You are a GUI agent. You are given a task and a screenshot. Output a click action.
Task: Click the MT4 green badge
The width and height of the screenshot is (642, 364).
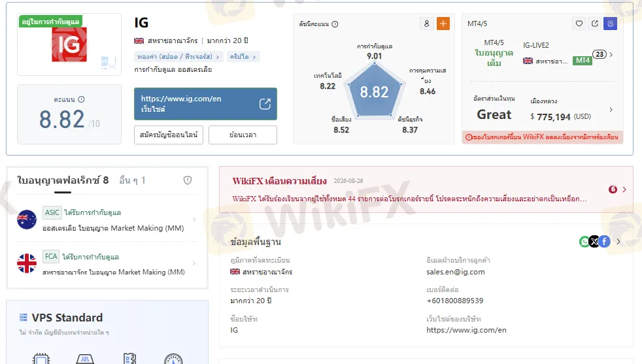pos(583,61)
